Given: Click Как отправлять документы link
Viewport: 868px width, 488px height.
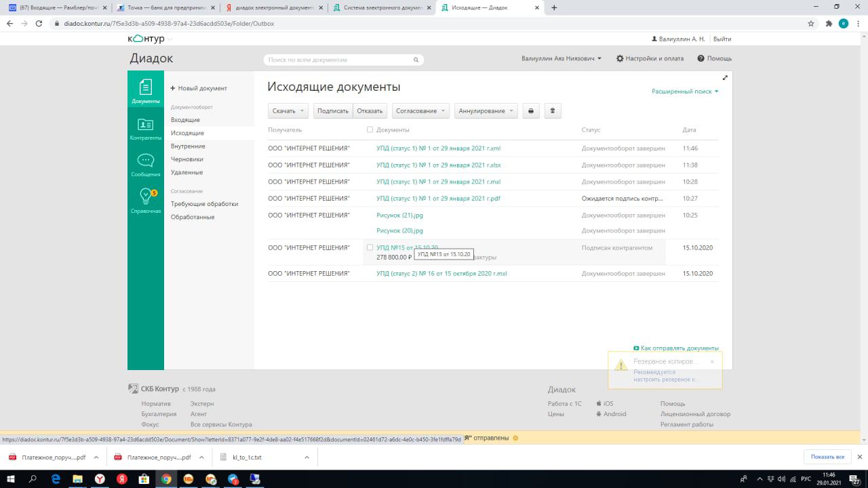Looking at the screenshot, I should click(675, 348).
